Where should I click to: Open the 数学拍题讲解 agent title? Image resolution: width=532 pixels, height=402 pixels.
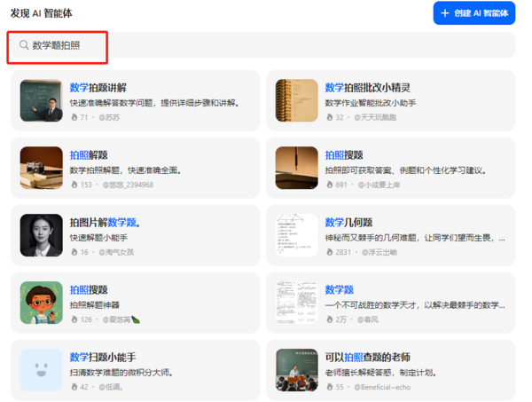pos(98,88)
